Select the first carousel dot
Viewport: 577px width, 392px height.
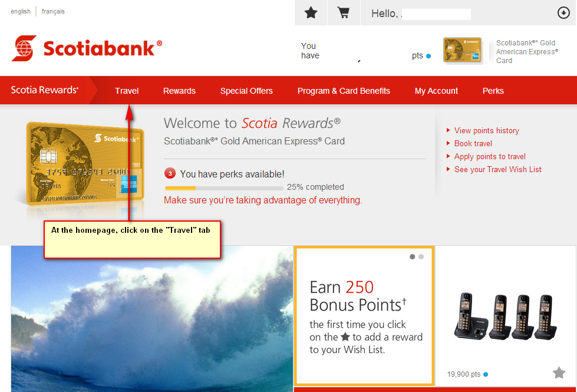(x=412, y=256)
